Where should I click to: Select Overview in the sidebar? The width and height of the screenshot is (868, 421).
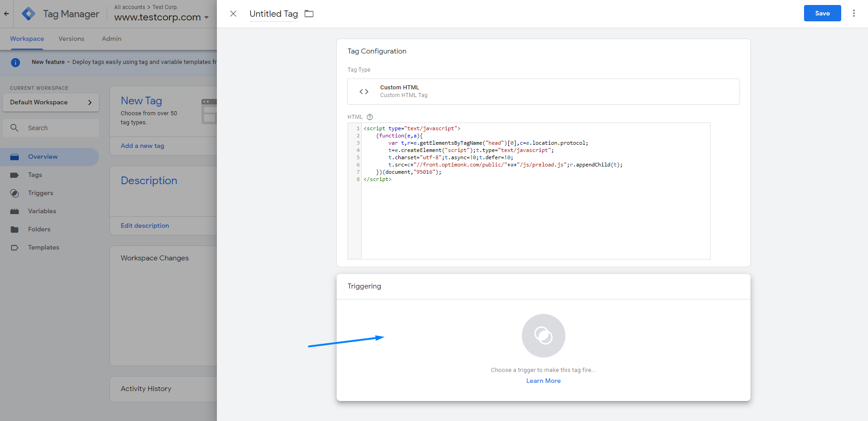(49, 157)
